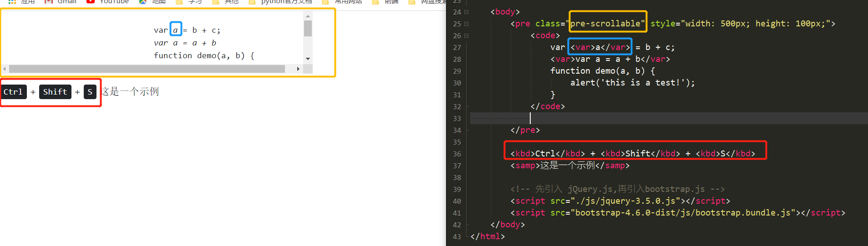The height and width of the screenshot is (246, 868).
Task: Open the 学习 bookmarks folder
Action: 189,2
